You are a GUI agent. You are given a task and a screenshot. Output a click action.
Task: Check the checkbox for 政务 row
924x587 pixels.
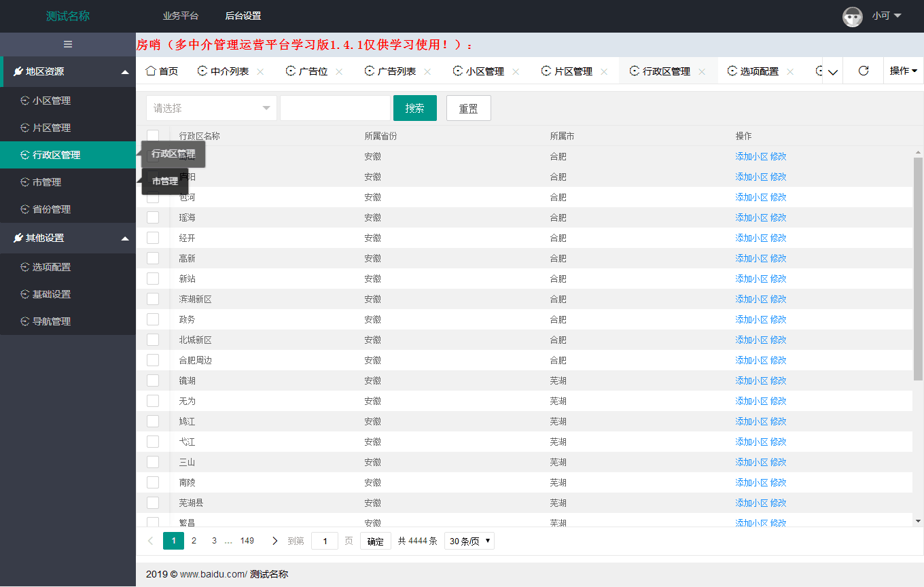point(153,319)
